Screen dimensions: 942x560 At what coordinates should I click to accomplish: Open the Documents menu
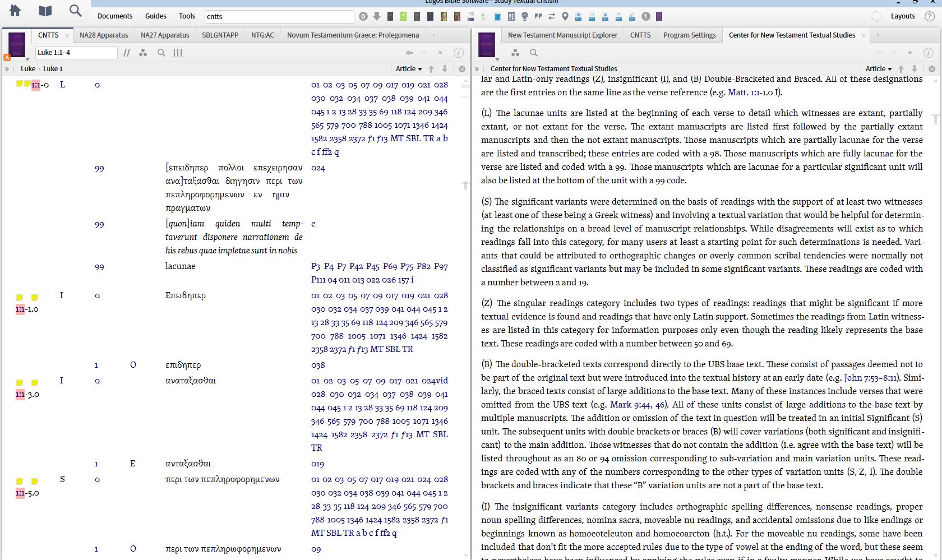[115, 16]
